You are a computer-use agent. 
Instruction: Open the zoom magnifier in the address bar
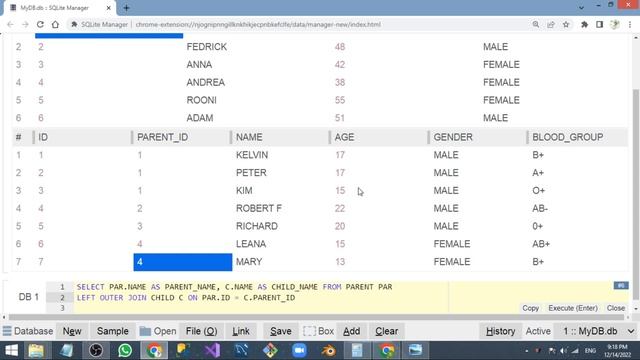click(x=536, y=24)
